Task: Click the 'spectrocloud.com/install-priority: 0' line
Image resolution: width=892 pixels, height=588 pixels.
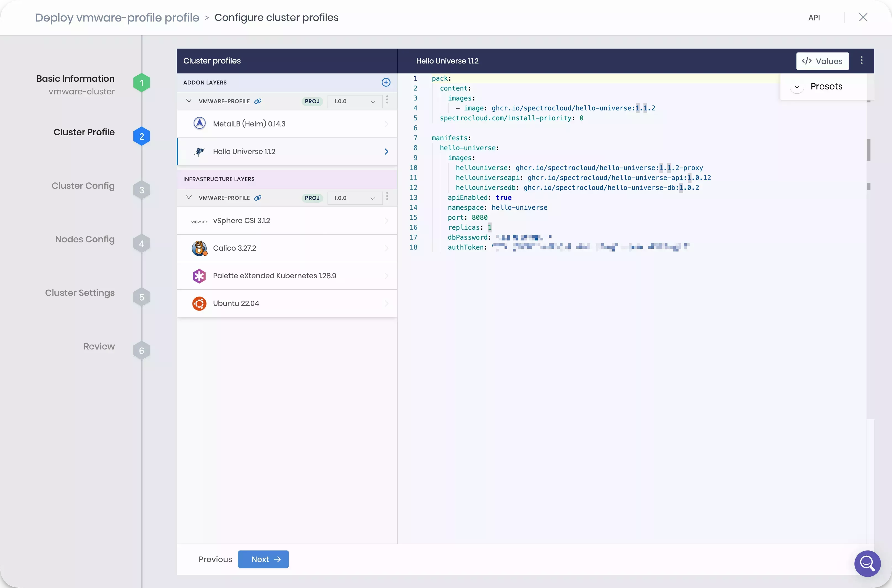Action: coord(511,118)
